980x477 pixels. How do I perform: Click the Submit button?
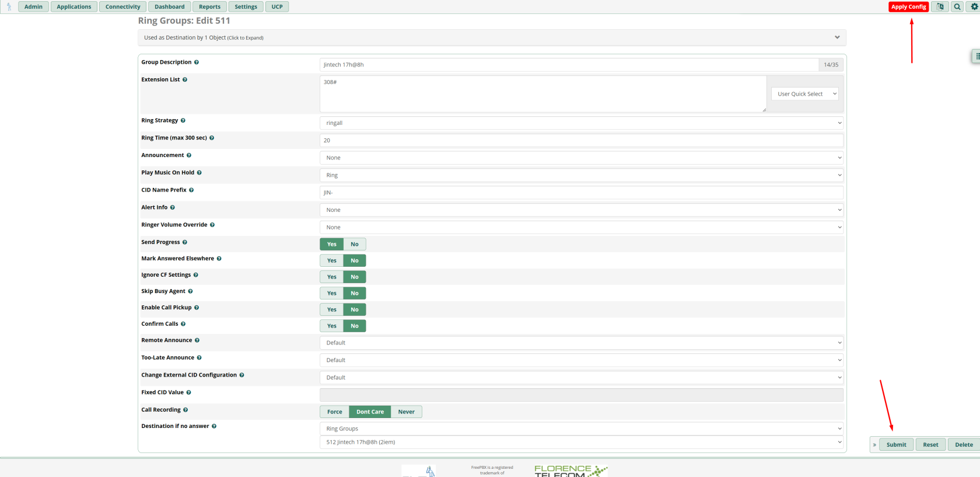pos(896,445)
